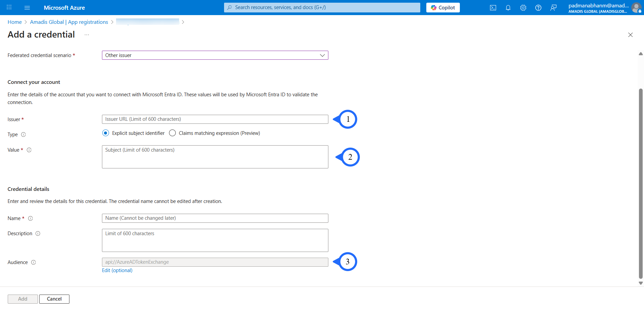Click the info icon beside Audience
Image resolution: width=644 pixels, height=311 pixels.
(34, 262)
